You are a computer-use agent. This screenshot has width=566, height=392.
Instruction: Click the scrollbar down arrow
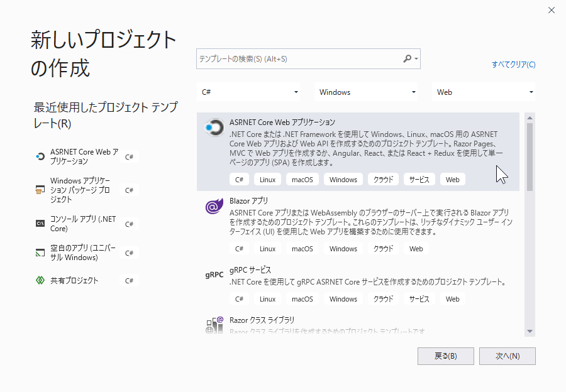pyautogui.click(x=530, y=331)
